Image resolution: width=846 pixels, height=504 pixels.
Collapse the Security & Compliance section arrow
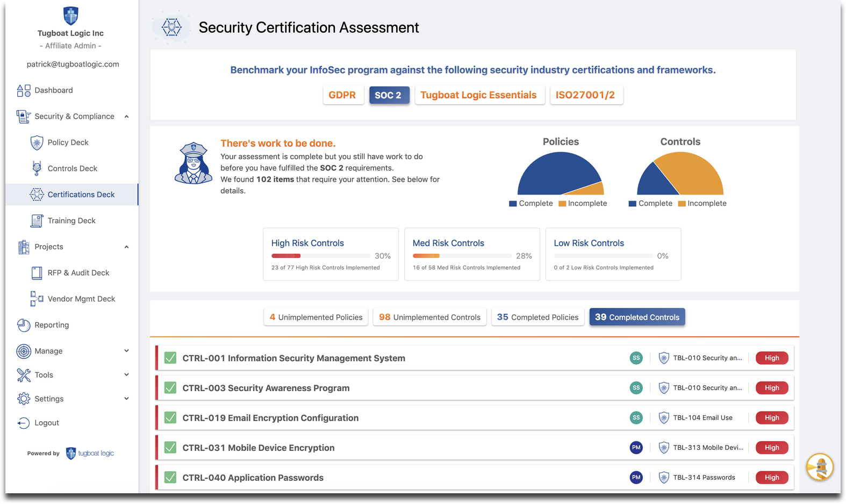click(126, 117)
